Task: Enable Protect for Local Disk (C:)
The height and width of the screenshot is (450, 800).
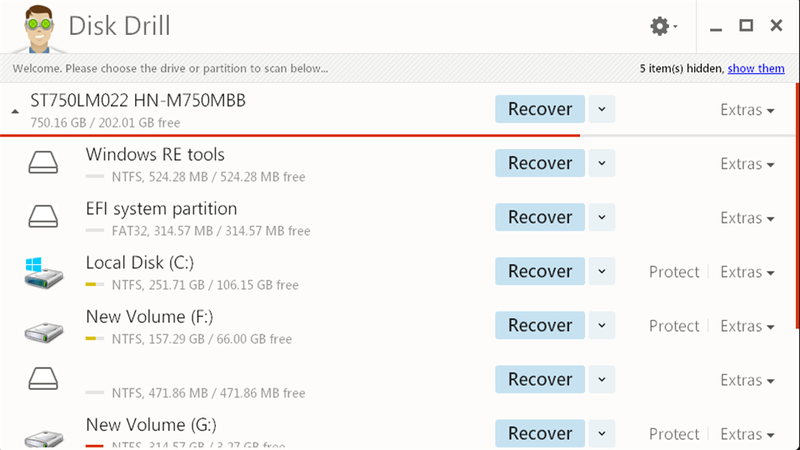Action: click(x=674, y=272)
